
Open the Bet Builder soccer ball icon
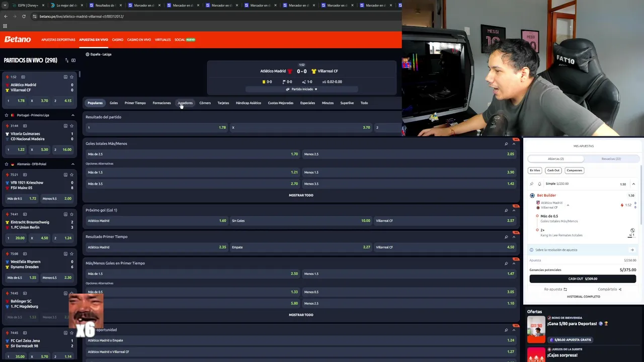coord(532,196)
